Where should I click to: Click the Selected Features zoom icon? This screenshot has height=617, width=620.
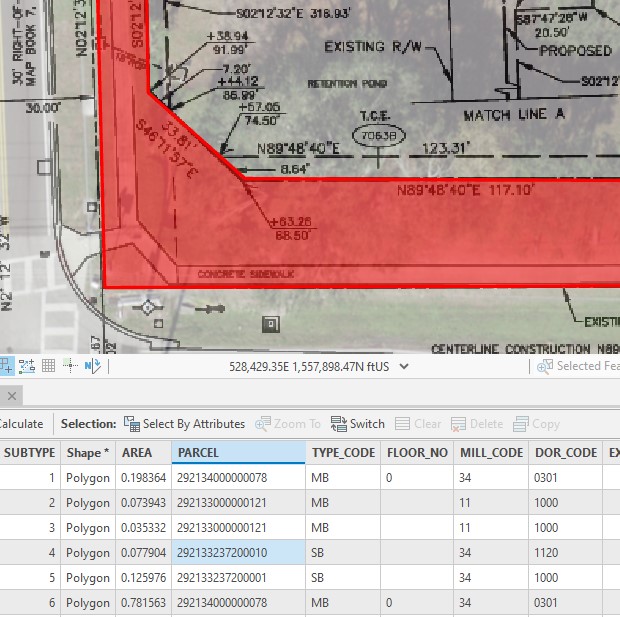tap(545, 366)
